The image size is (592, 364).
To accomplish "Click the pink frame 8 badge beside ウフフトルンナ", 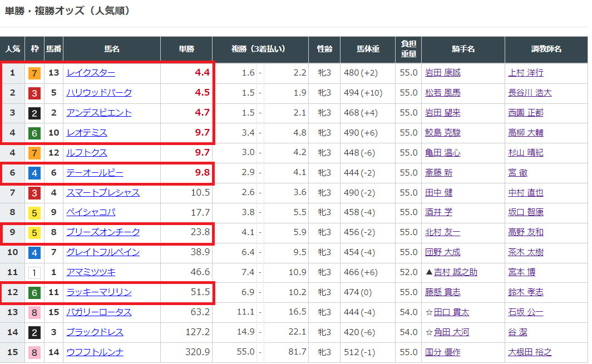I will click(x=34, y=352).
